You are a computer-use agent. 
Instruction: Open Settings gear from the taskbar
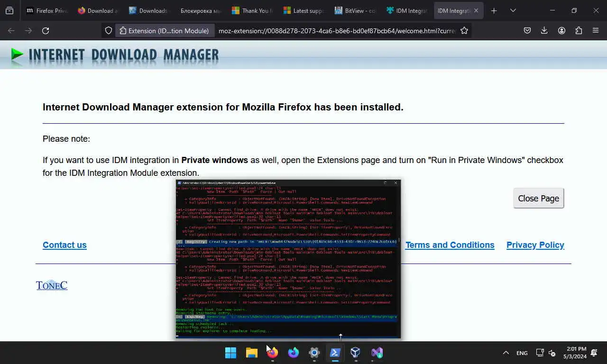pyautogui.click(x=314, y=353)
